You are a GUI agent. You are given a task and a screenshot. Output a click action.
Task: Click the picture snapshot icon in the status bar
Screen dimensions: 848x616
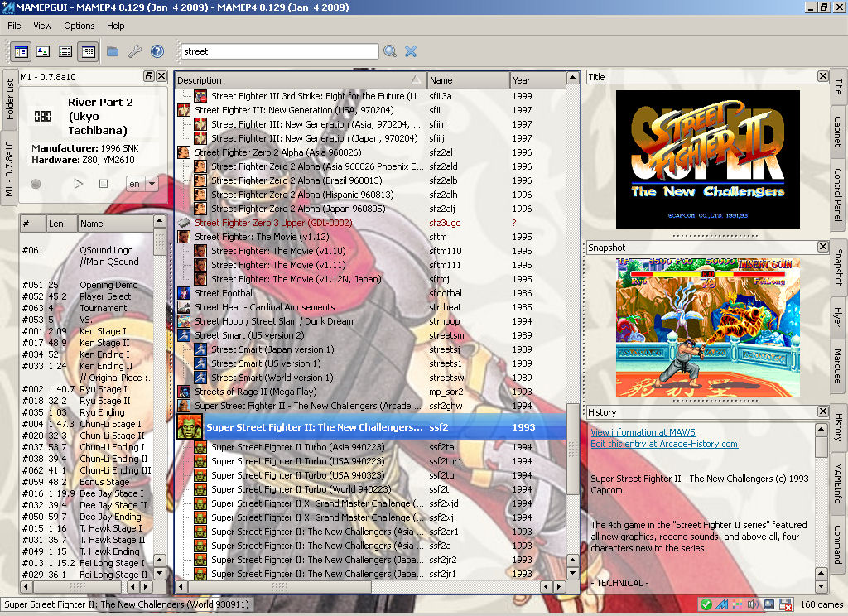pyautogui.click(x=769, y=604)
